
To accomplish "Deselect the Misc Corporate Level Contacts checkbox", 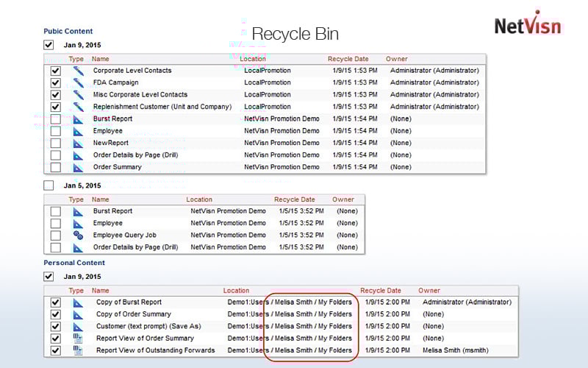I will [56, 95].
